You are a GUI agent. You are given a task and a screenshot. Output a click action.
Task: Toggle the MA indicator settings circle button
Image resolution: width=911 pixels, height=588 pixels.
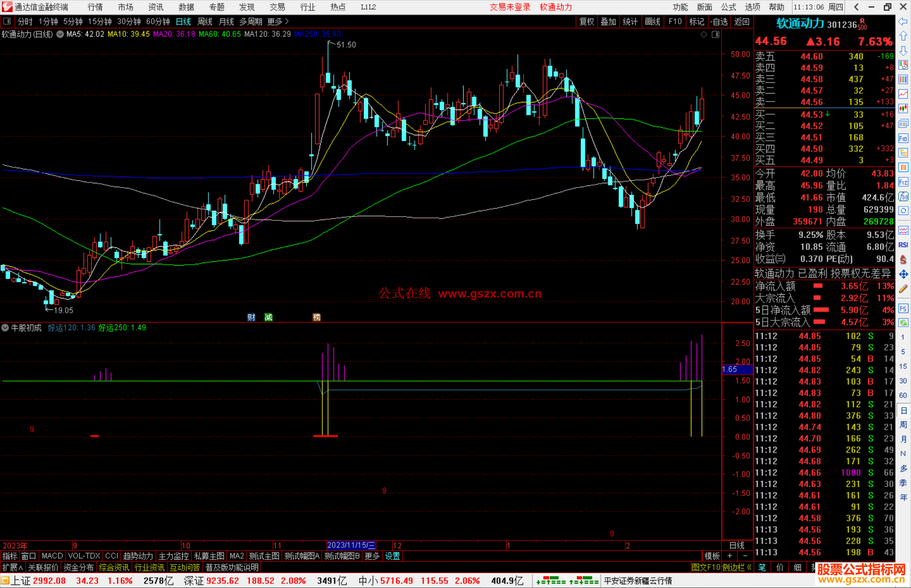60,34
